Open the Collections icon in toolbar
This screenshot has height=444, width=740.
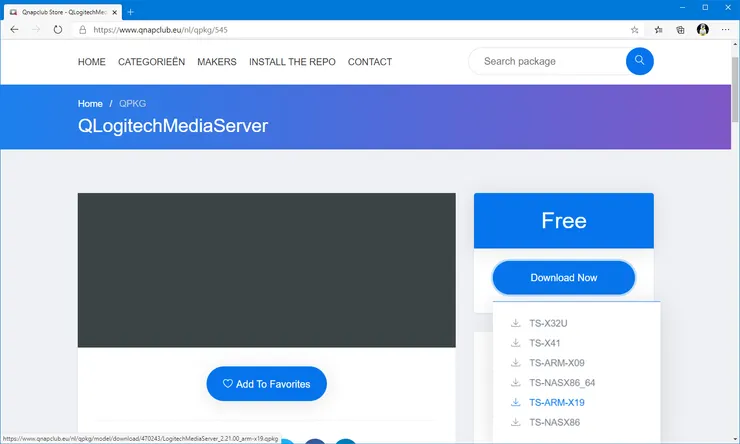[x=680, y=30]
